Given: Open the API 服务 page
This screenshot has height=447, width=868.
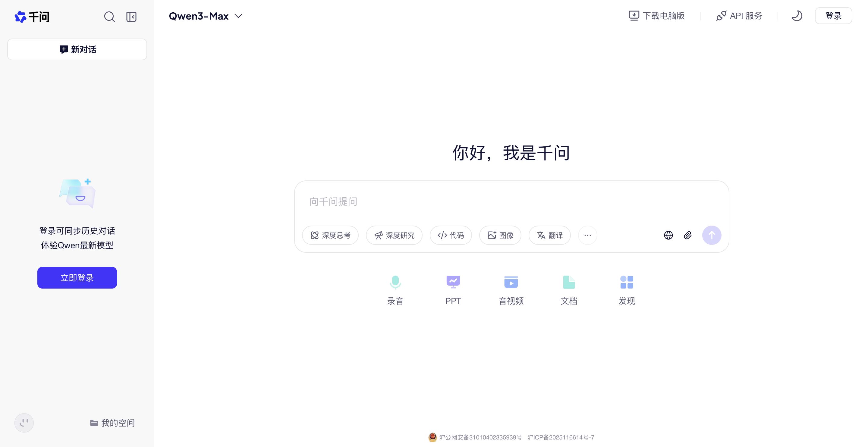Looking at the screenshot, I should (739, 15).
